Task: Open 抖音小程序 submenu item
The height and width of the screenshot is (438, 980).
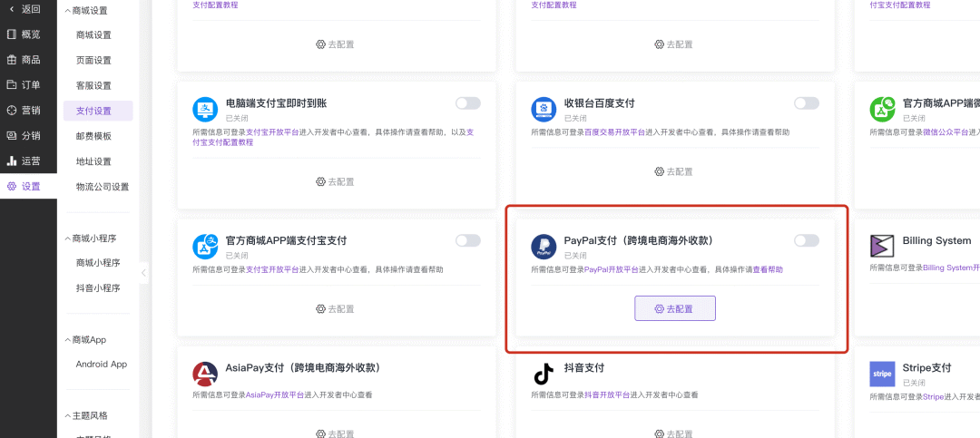Action: tap(98, 288)
